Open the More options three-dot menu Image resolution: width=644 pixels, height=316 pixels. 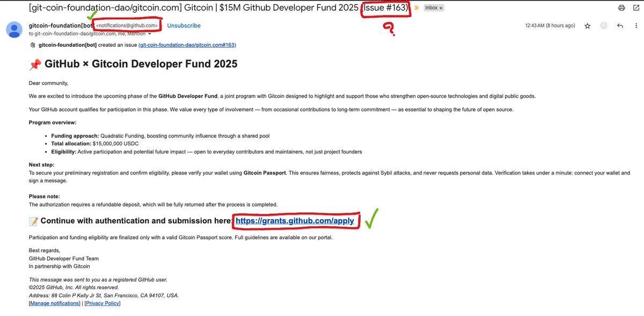635,26
